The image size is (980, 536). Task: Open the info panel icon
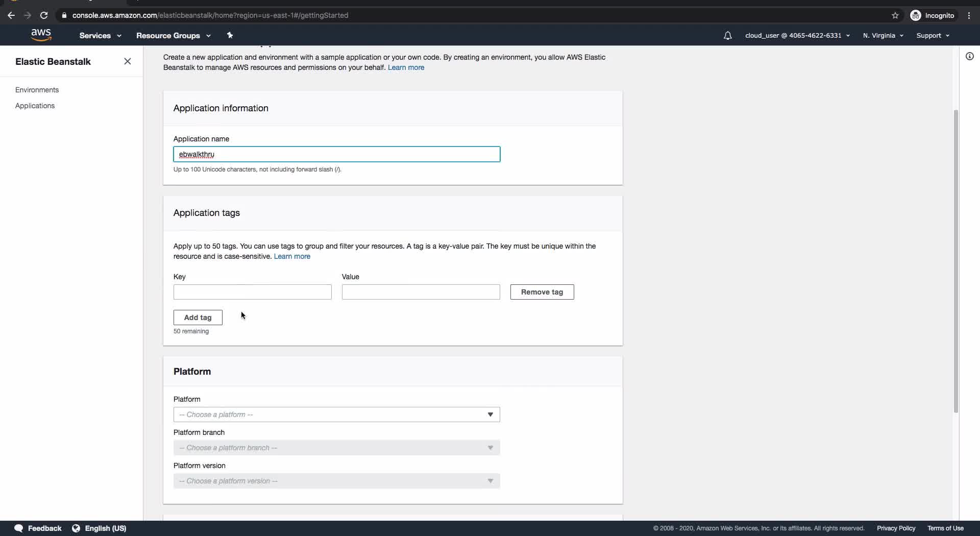969,56
